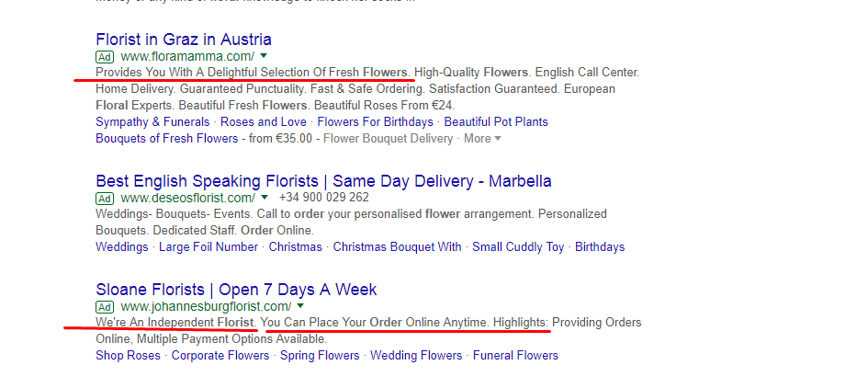Image resolution: width=868 pixels, height=388 pixels.
Task: Open the Christmas sitelink
Action: 296,247
